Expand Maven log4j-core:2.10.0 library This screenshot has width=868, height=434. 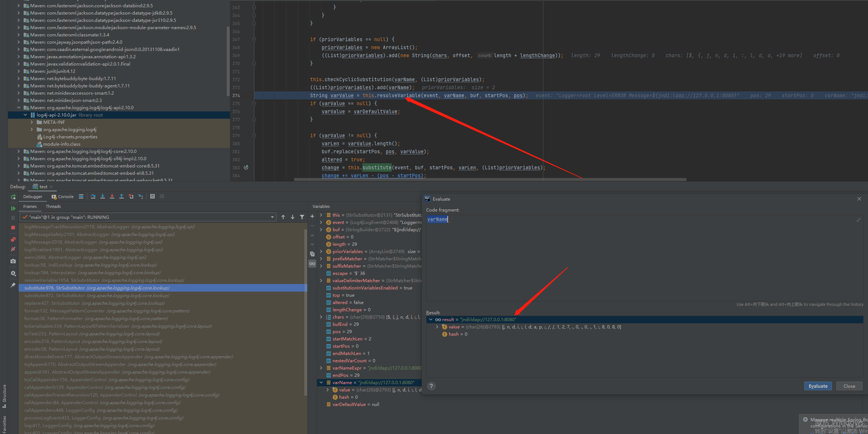(19, 151)
